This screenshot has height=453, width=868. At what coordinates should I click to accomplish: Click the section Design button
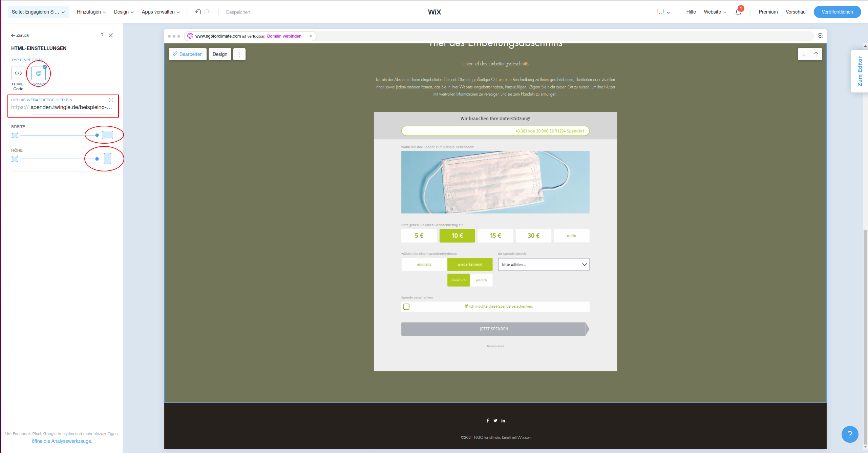pyautogui.click(x=220, y=54)
